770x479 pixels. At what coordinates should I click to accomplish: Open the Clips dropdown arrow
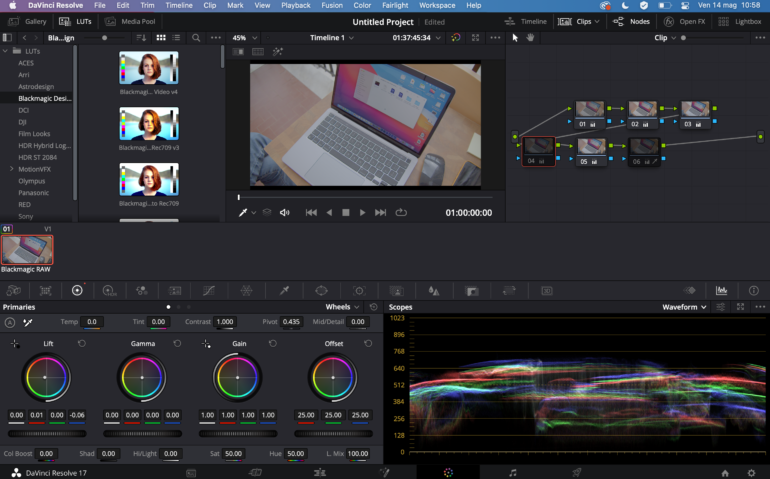point(597,22)
